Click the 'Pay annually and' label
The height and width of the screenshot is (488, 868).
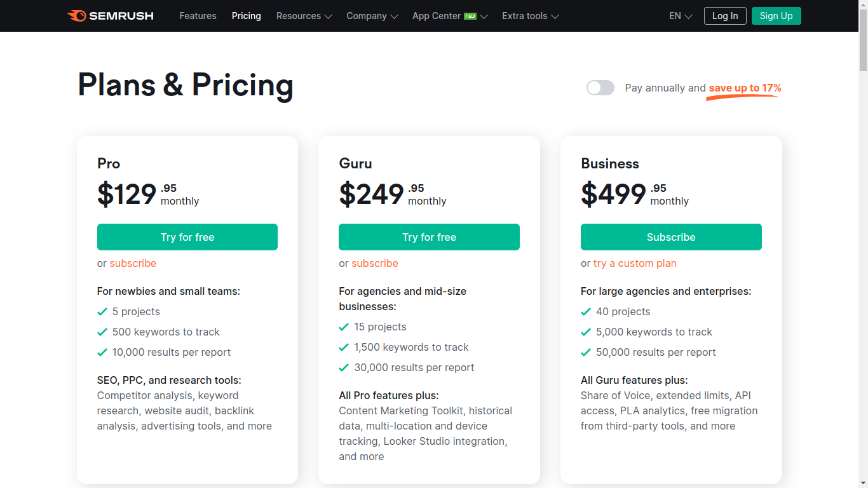tap(665, 88)
